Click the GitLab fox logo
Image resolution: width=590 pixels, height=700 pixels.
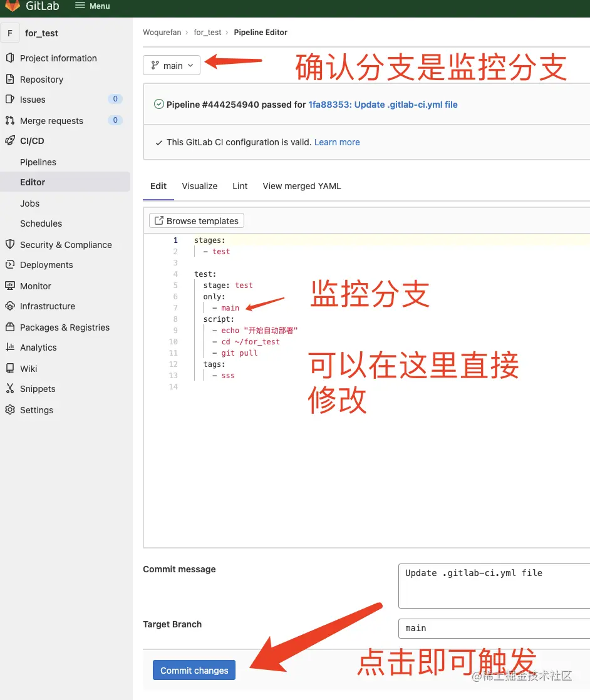pyautogui.click(x=12, y=6)
